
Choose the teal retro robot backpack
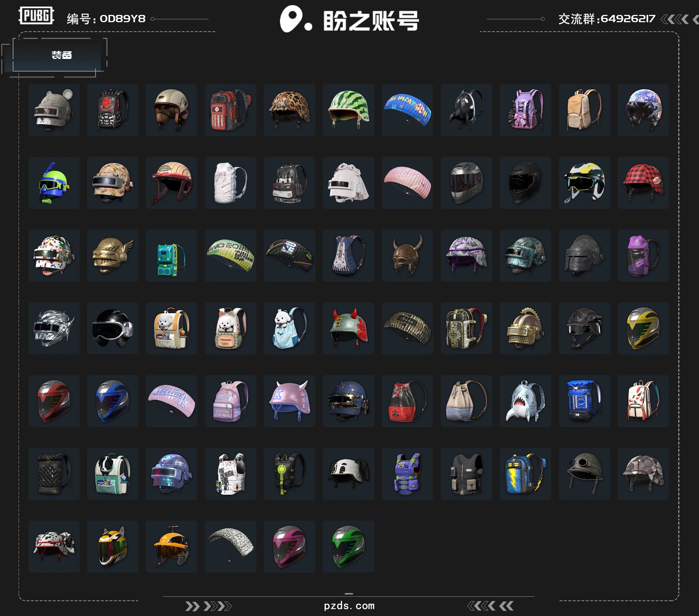tap(171, 255)
